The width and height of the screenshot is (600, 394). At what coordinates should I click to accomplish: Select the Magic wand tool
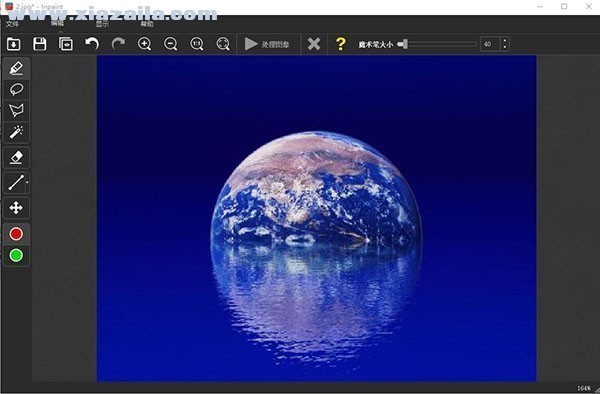coord(16,132)
